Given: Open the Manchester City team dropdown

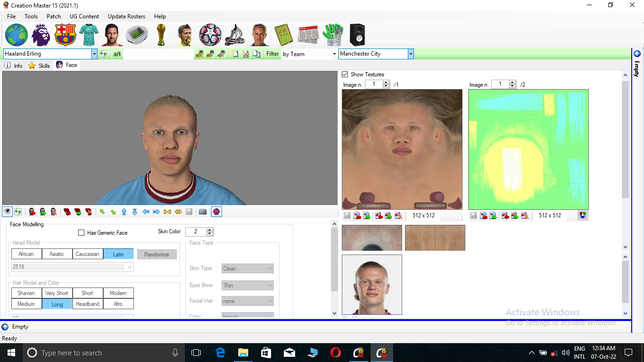Looking at the screenshot, I should (411, 54).
